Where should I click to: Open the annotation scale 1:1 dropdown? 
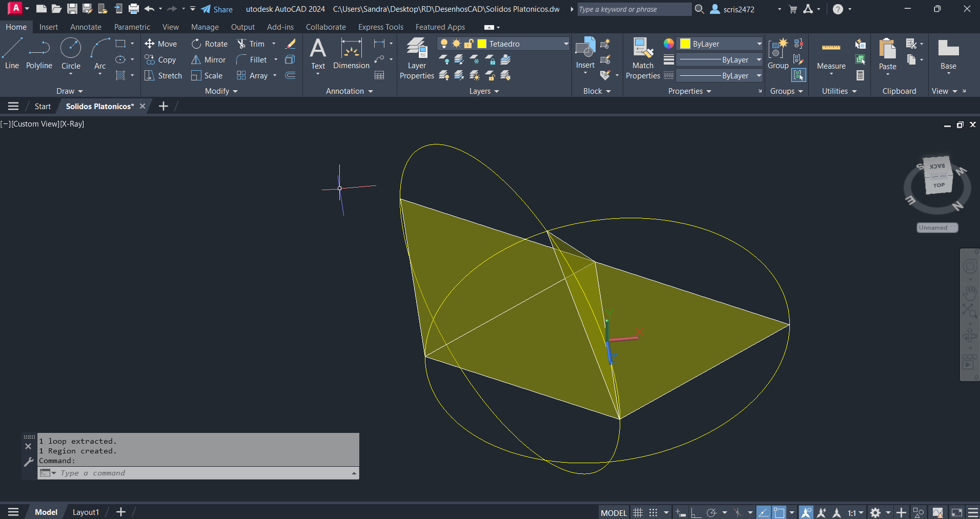tap(855, 512)
